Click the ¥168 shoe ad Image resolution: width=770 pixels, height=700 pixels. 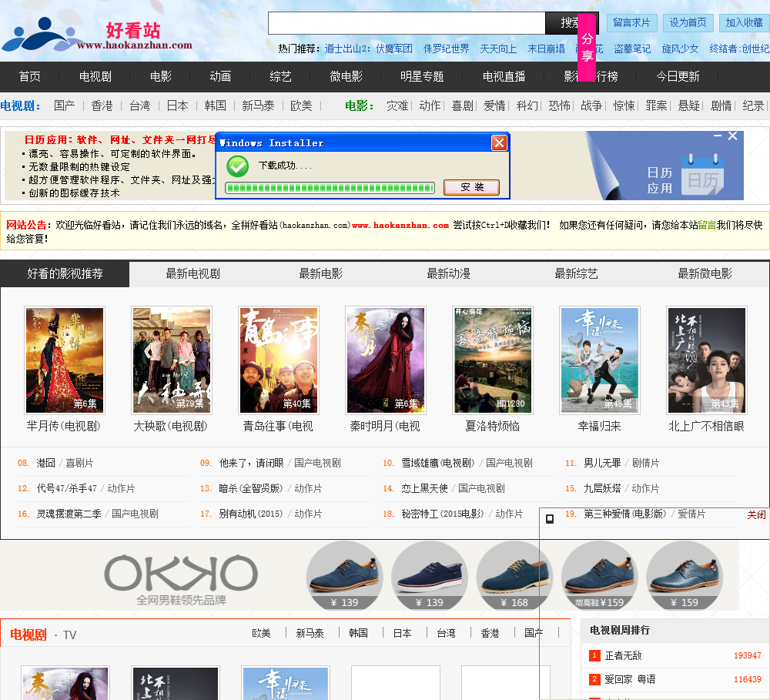point(514,576)
